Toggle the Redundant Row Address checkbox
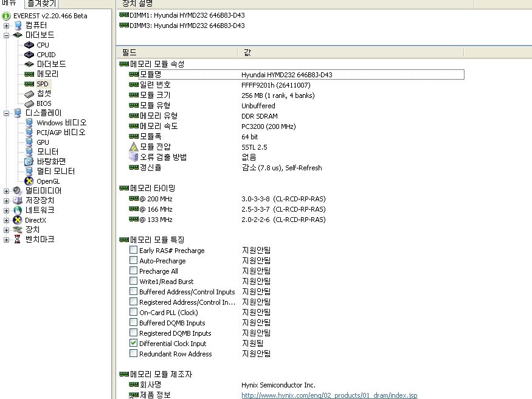This screenshot has height=399, width=532. coord(134,353)
